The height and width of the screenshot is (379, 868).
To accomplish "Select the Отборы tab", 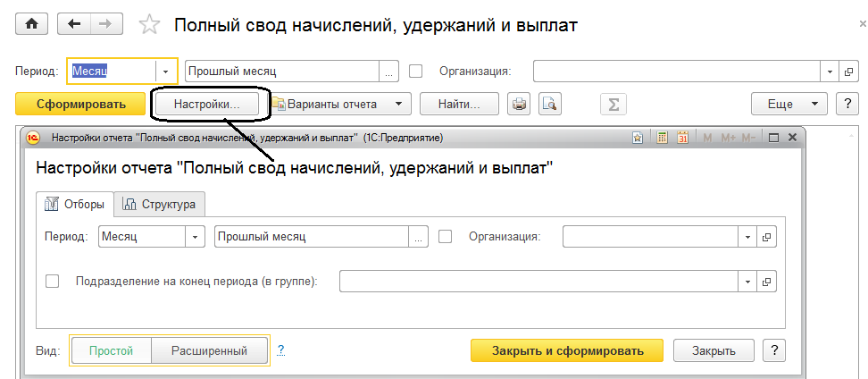I will click(x=76, y=205).
